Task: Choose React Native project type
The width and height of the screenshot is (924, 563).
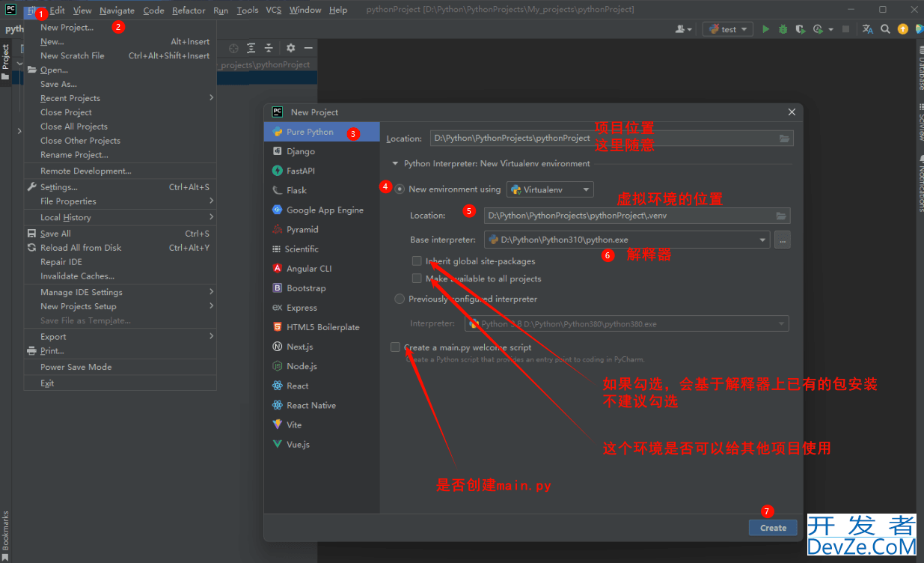Action: (x=322, y=405)
